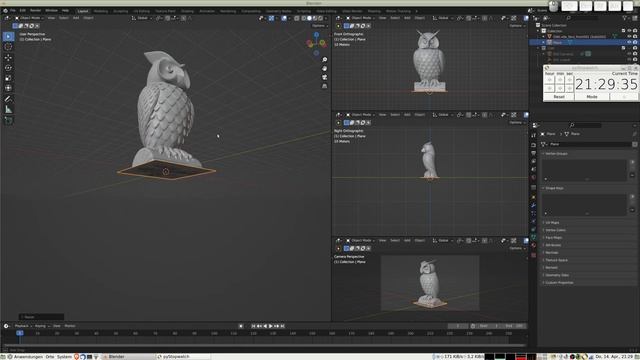Click Mode in the pyStopwatch window
640x360 pixels.
pyautogui.click(x=592, y=97)
